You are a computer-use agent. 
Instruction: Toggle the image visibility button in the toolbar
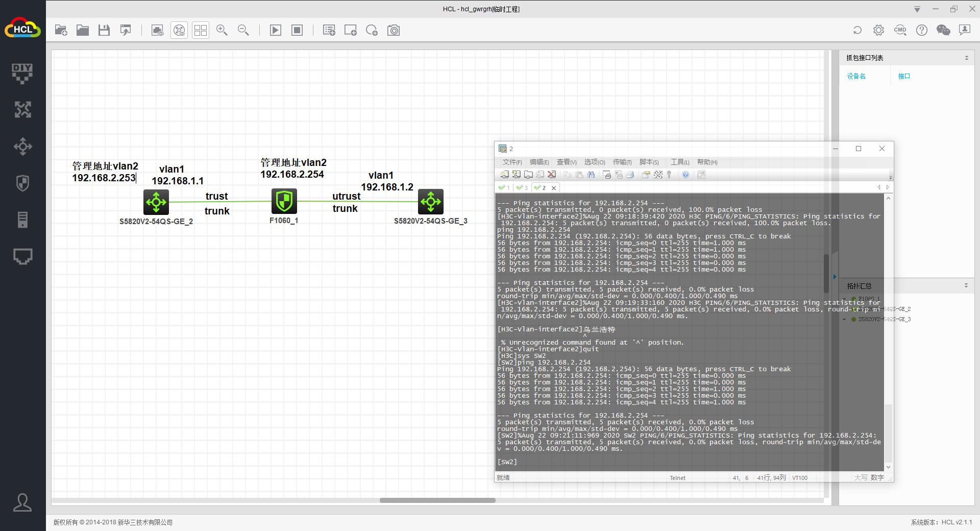click(157, 31)
